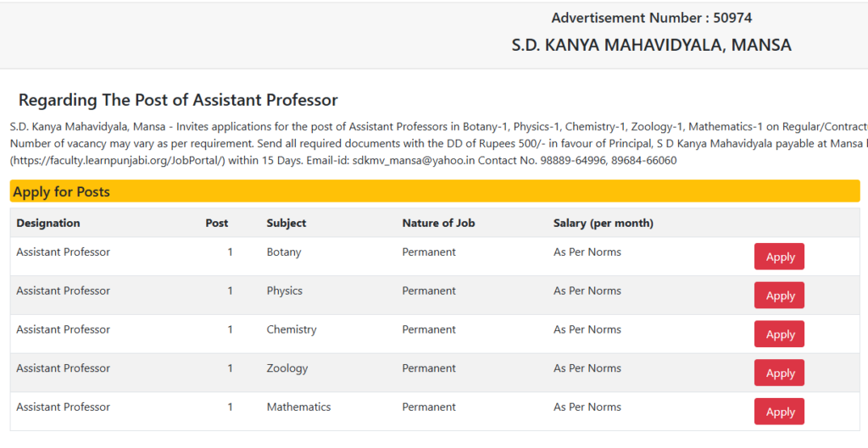
Task: Click Permanent in the Mathematics row
Action: click(429, 407)
